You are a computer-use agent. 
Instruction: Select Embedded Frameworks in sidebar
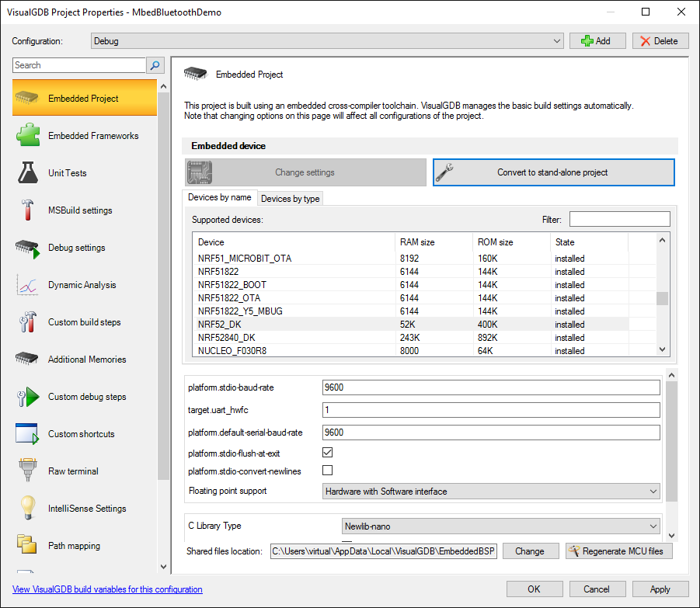[85, 135]
